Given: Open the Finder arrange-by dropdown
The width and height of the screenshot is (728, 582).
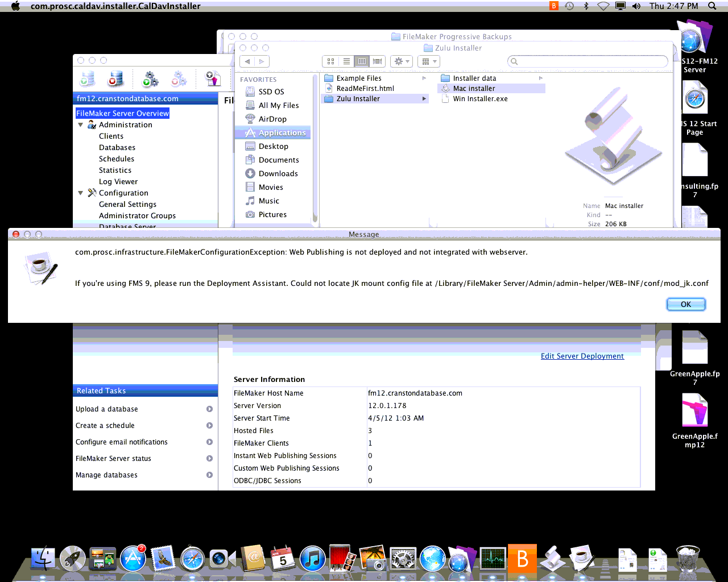Looking at the screenshot, I should pos(429,61).
